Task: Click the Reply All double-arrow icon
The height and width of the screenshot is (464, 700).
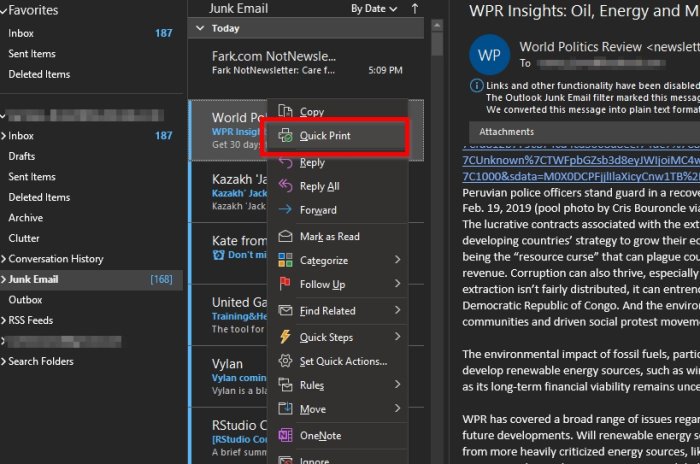Action: (x=285, y=186)
